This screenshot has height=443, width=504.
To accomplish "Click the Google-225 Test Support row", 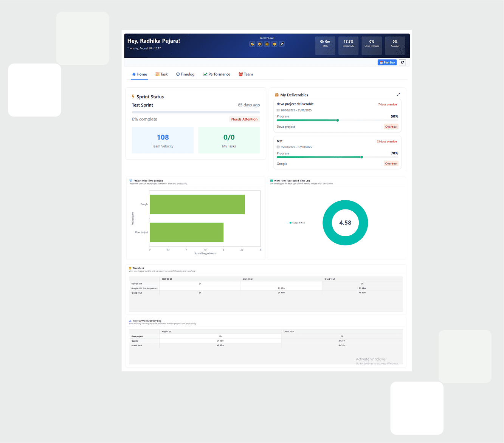I will [x=266, y=288].
